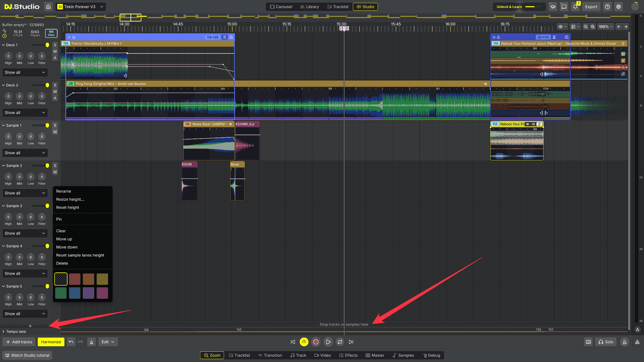Open the notifications bell
Viewport: 644px width, 362px height.
click(575, 7)
